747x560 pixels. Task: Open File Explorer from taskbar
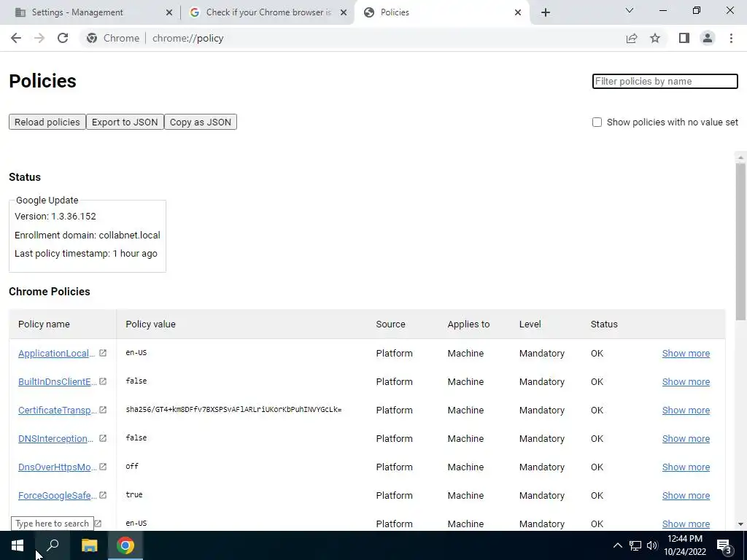pyautogui.click(x=89, y=545)
